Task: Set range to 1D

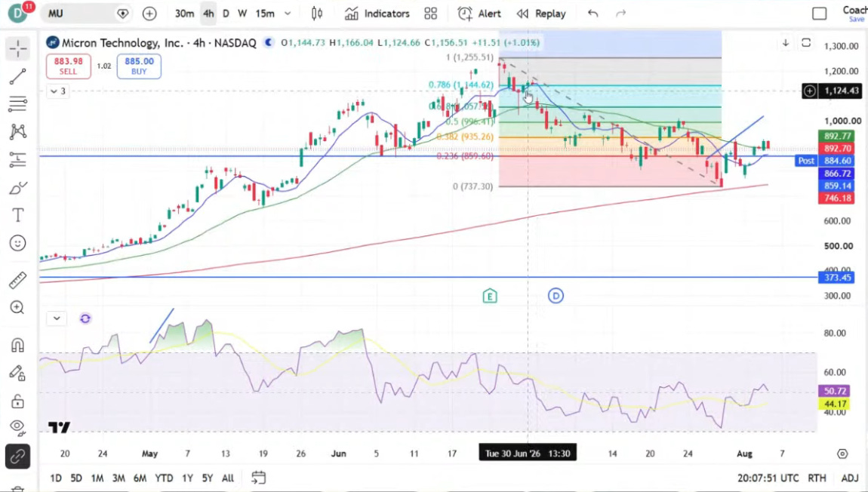Action: (56, 478)
